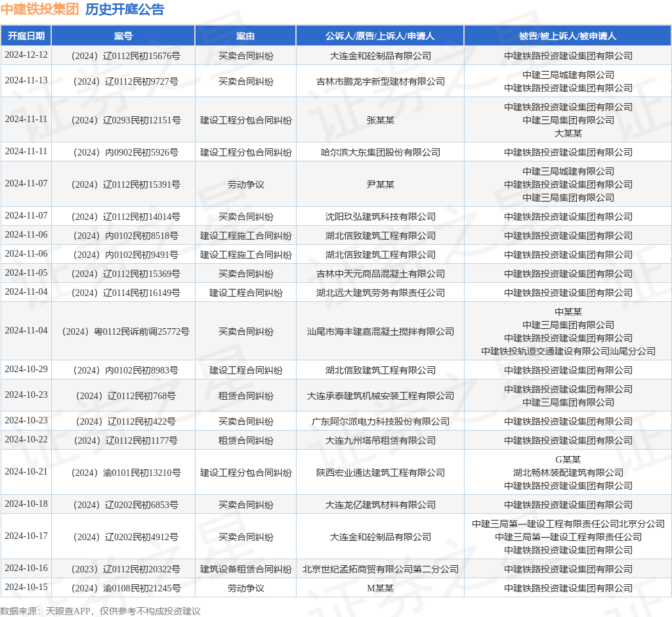Select date cell 2024-12-12
Viewport: 672px width, 617px height.
[x=26, y=55]
